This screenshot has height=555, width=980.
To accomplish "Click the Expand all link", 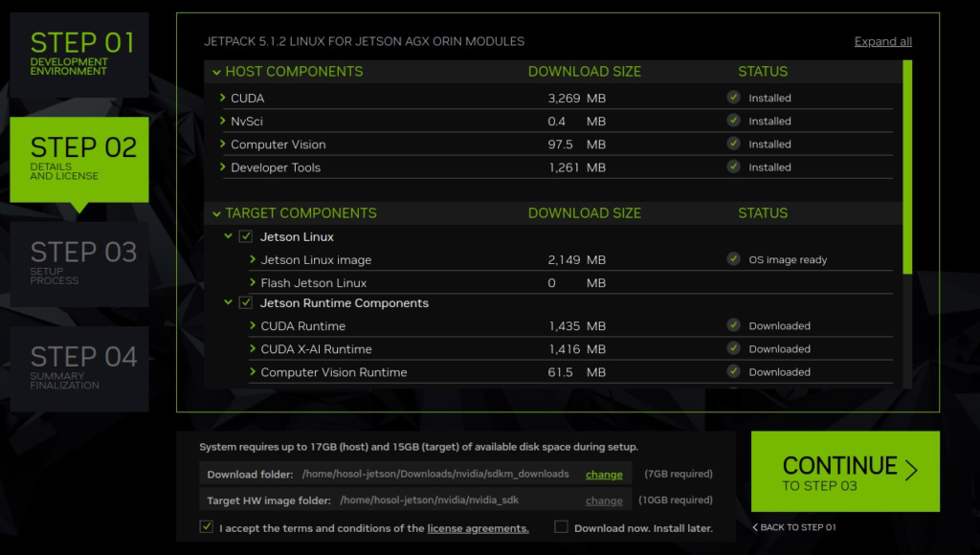I will pyautogui.click(x=882, y=41).
